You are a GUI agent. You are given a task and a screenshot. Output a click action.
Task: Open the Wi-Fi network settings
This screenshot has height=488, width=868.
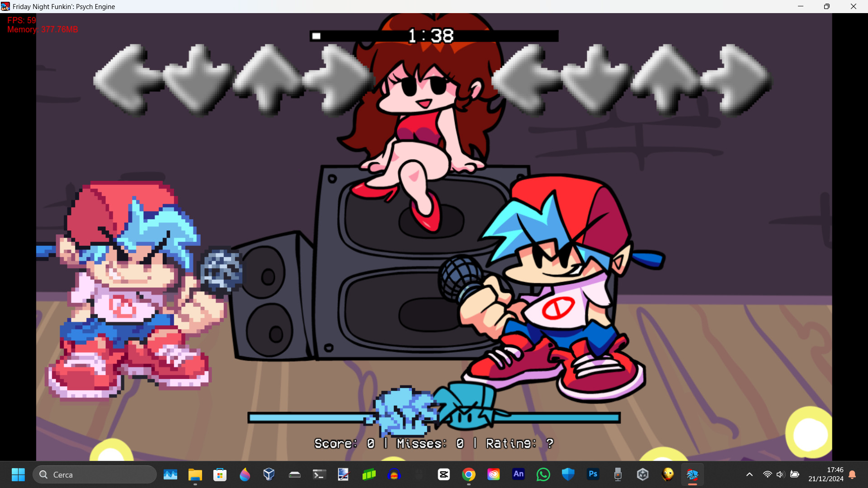tap(767, 474)
